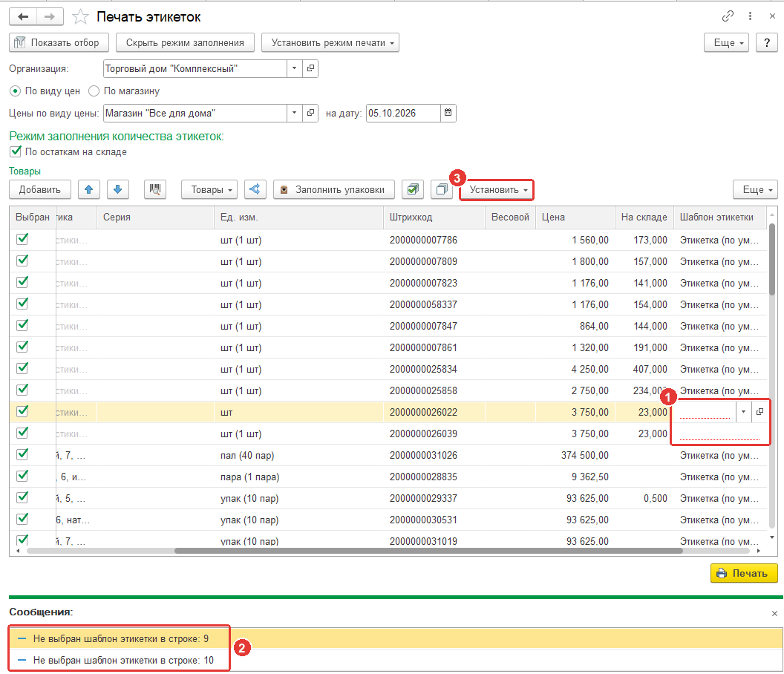Open the Установить dropdown in goods toolbar
This screenshot has width=784, height=674.
497,189
